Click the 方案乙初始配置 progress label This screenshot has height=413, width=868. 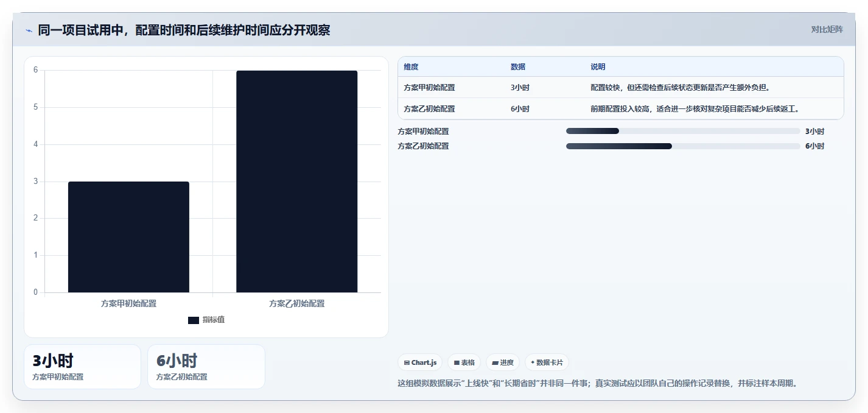coord(423,146)
